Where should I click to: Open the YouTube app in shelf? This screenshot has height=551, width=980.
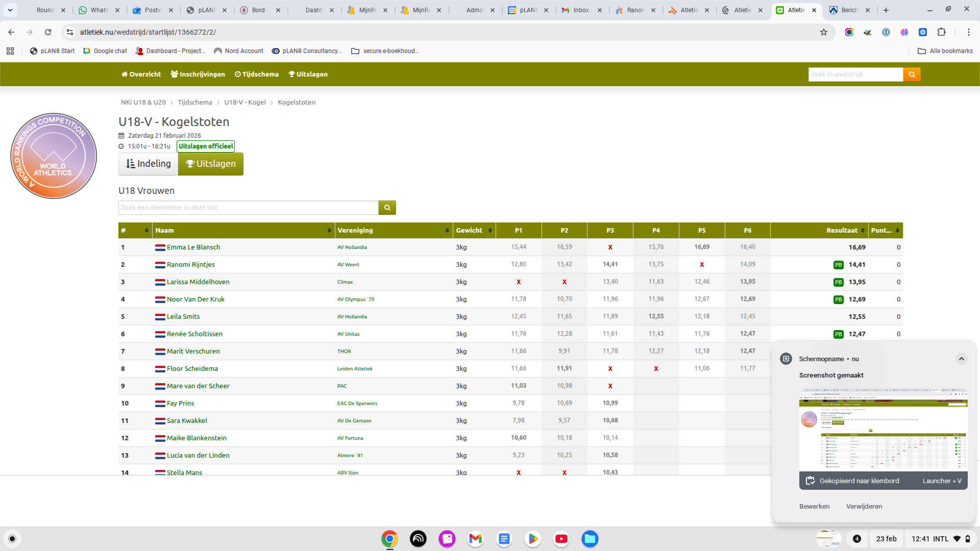coord(561,539)
